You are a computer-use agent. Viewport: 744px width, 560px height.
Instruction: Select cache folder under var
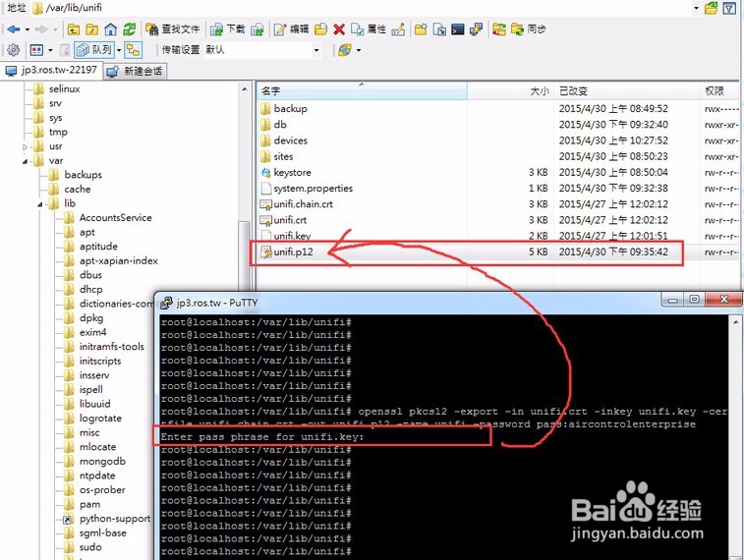[78, 189]
